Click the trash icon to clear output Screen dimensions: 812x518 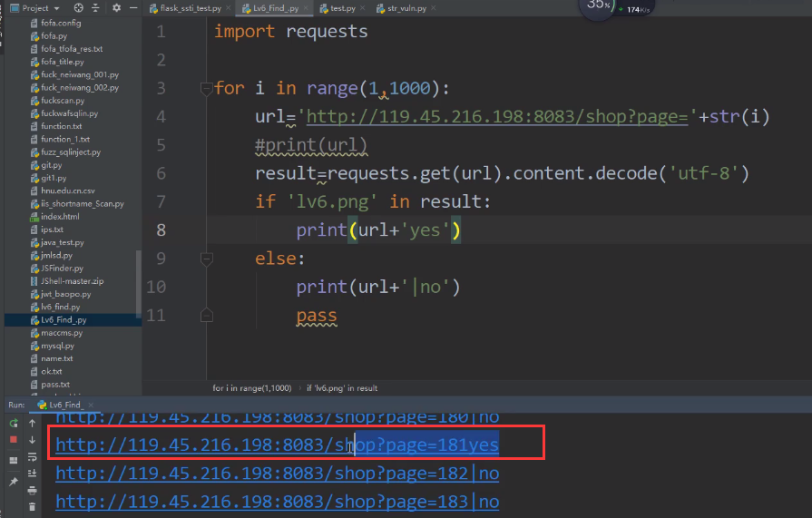[x=33, y=506]
